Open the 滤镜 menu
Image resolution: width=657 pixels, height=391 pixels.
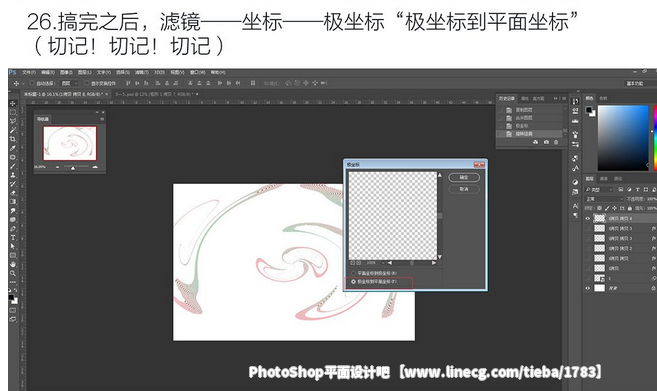(x=142, y=73)
